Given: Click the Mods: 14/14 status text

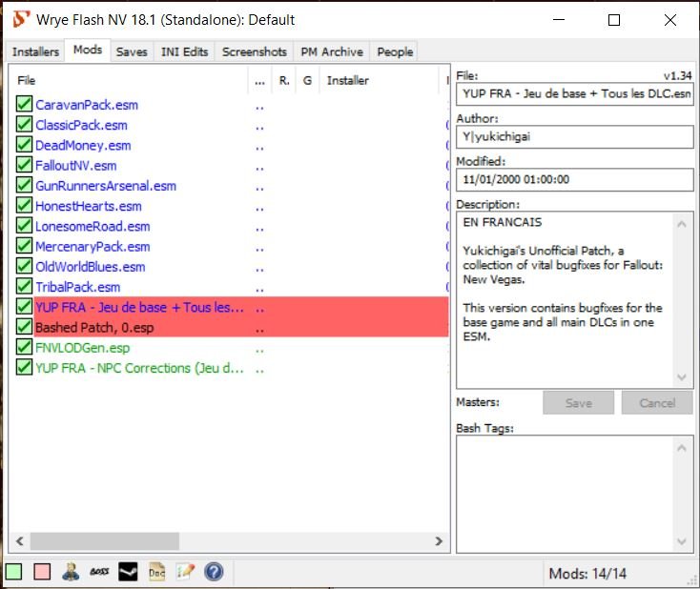Looking at the screenshot, I should (587, 574).
